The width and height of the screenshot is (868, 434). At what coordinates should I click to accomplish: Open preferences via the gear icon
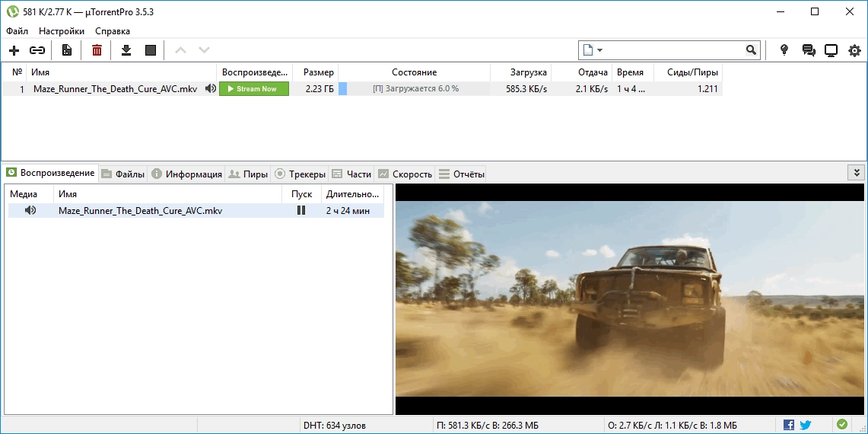tap(855, 50)
